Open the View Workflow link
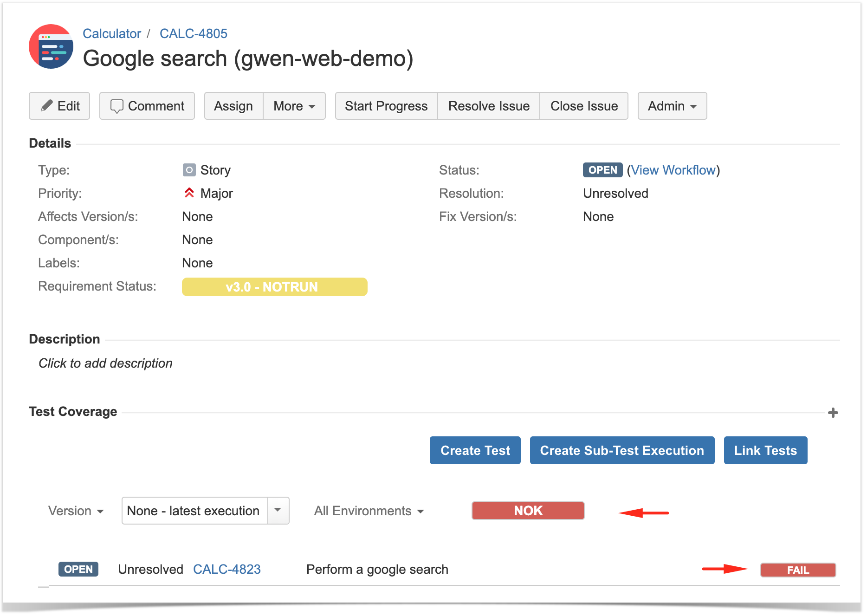 (x=673, y=170)
